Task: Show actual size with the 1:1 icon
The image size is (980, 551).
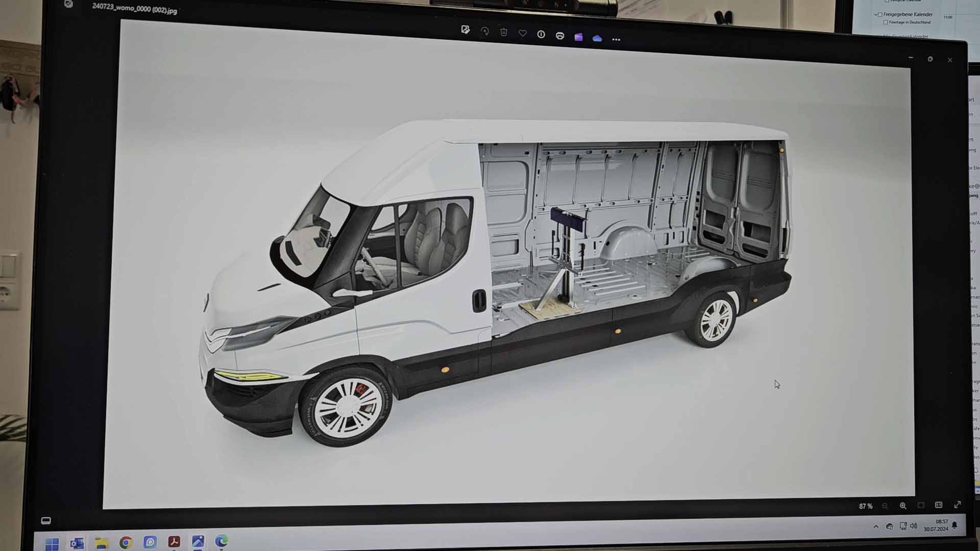Action: point(939,505)
